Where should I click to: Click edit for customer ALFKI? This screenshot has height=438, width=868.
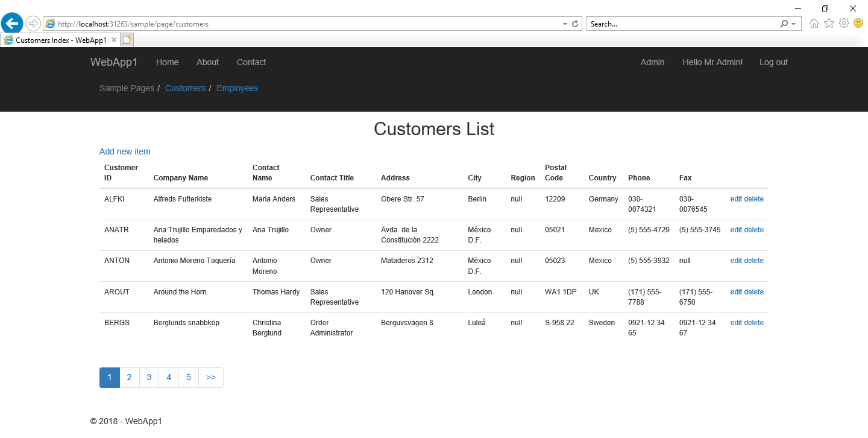pos(736,199)
